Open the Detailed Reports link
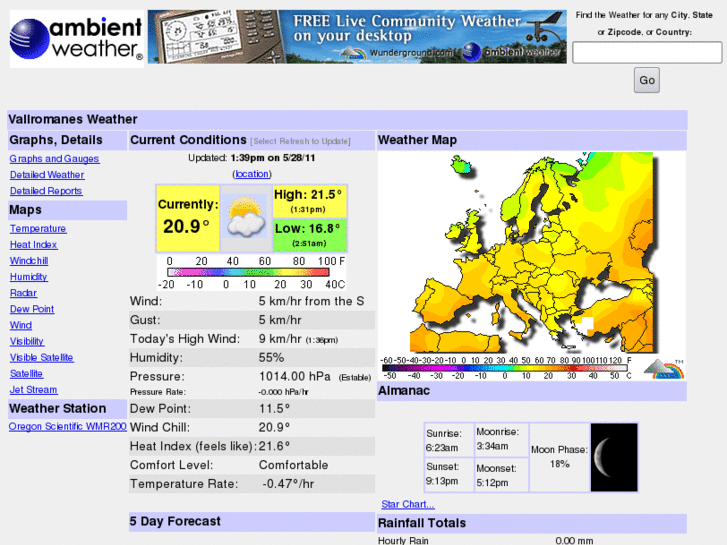727x545 pixels. pyautogui.click(x=46, y=191)
